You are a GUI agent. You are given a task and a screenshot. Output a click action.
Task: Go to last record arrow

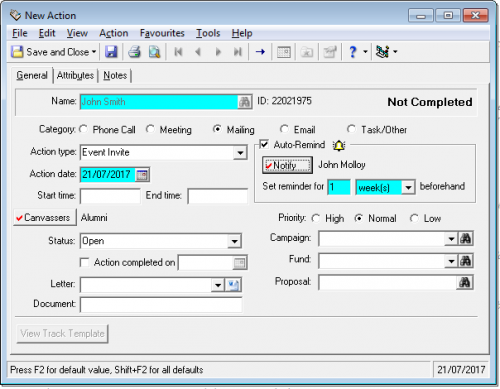[x=238, y=52]
